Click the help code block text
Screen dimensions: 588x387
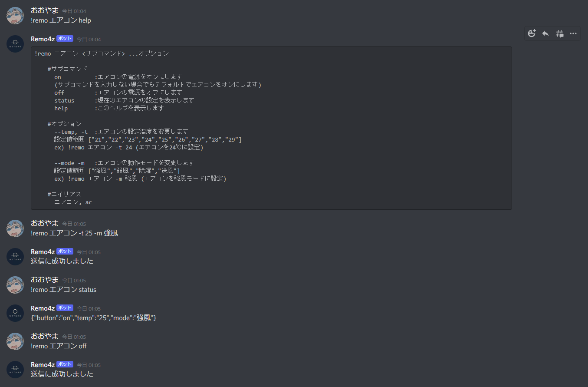271,128
